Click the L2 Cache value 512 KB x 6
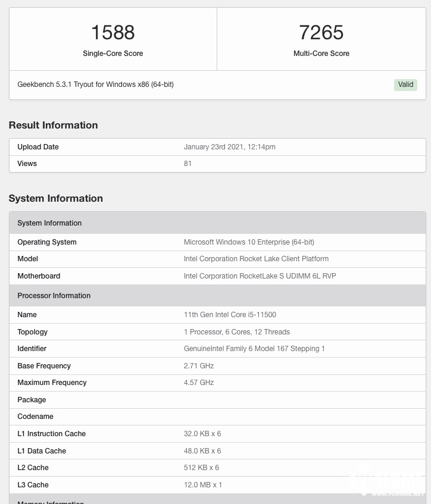The image size is (431, 504). (x=201, y=468)
